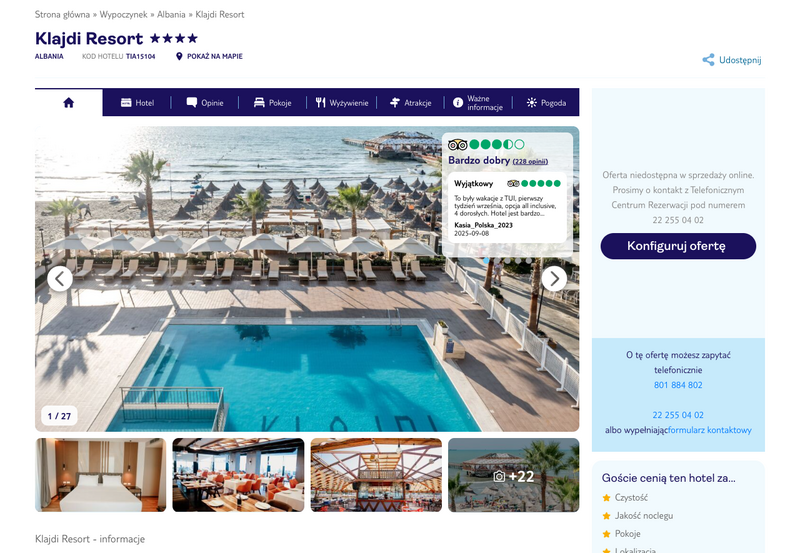Open the home icon tab
This screenshot has height=553, width=800.
click(68, 103)
